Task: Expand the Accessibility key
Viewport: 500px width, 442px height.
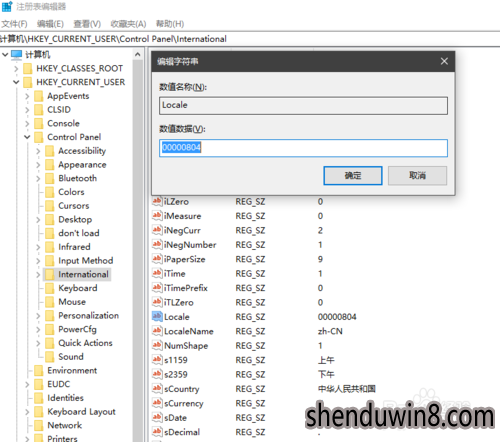Action: 38,151
